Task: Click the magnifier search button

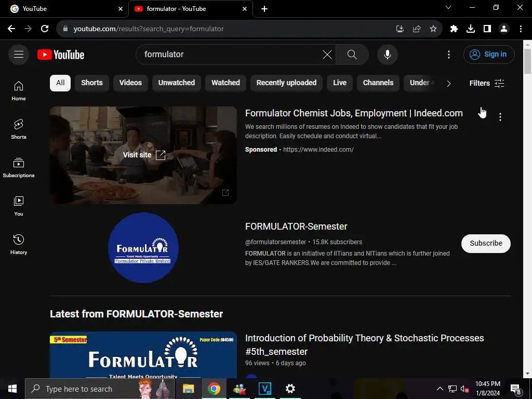Action: 352,54
